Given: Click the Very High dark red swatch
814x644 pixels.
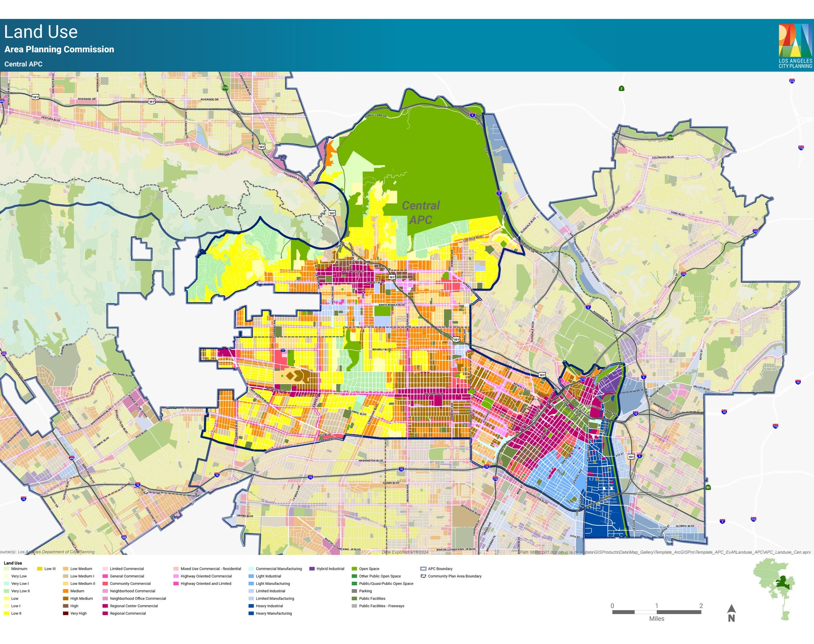Looking at the screenshot, I should click(66, 613).
